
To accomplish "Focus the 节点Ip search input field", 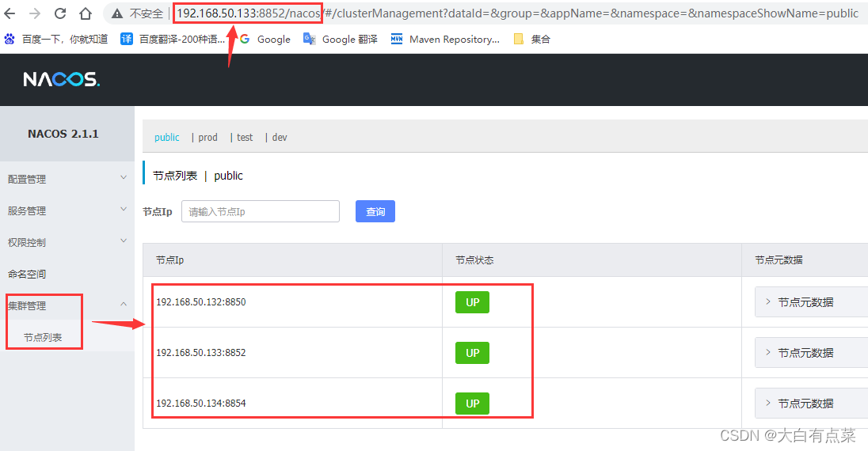I will (x=261, y=211).
